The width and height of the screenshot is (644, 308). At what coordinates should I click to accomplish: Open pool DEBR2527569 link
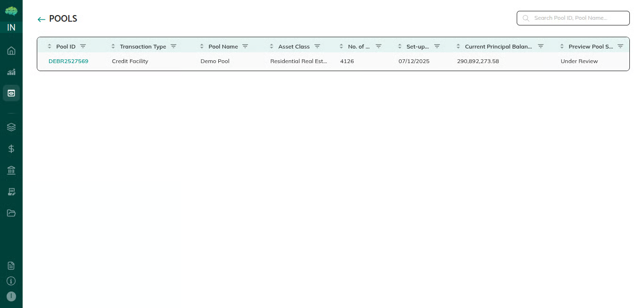68,61
